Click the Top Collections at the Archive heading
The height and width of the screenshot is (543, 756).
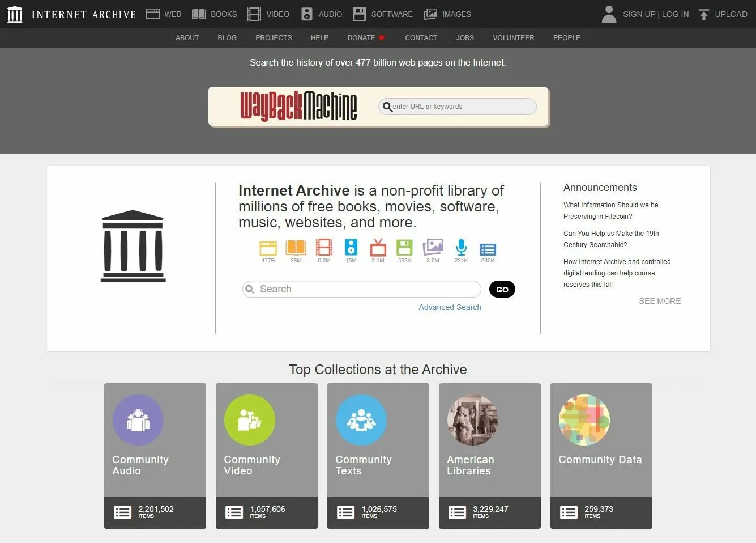click(378, 370)
